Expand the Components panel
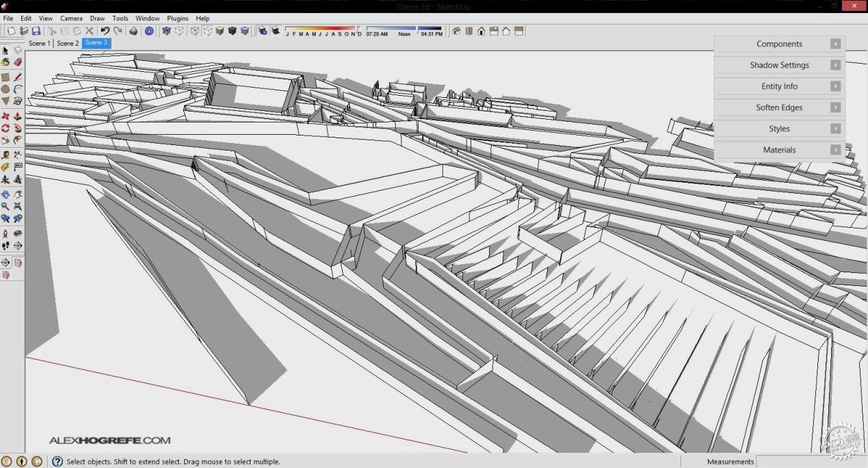Screen dimensions: 868x468 [779, 44]
